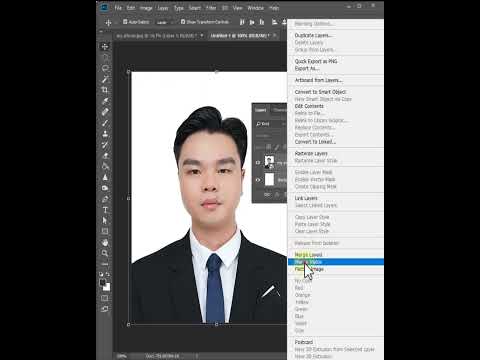
Task: Select the Dodge tool
Action: pyautogui.click(x=105, y=188)
